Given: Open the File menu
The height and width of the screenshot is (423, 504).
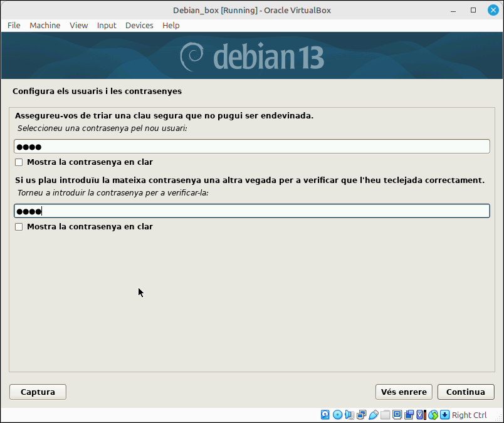Looking at the screenshot, I should (14, 26).
